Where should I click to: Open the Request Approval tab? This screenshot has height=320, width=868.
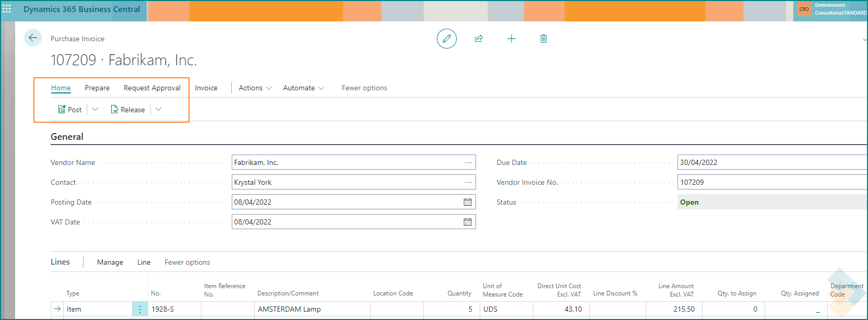152,88
